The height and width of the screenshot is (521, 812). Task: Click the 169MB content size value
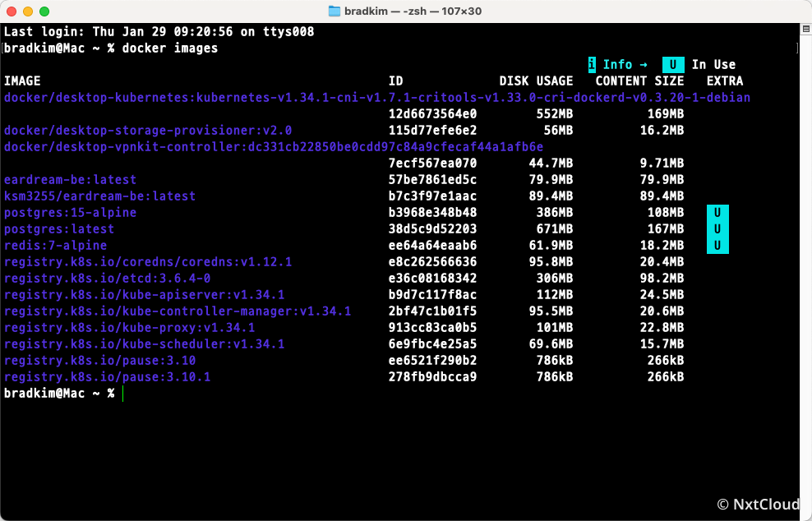click(x=666, y=114)
